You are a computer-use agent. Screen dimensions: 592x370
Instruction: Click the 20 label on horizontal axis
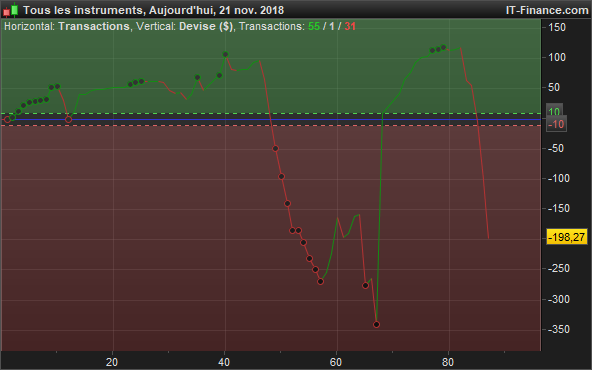pos(112,362)
